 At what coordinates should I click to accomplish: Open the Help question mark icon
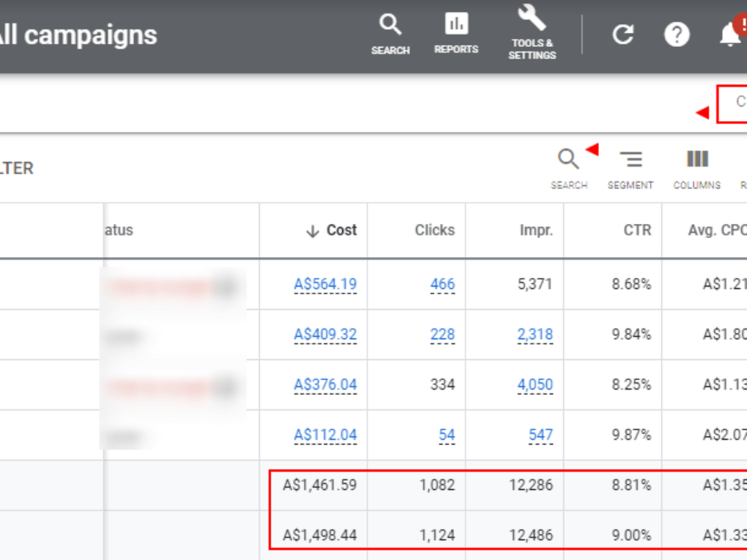677,34
